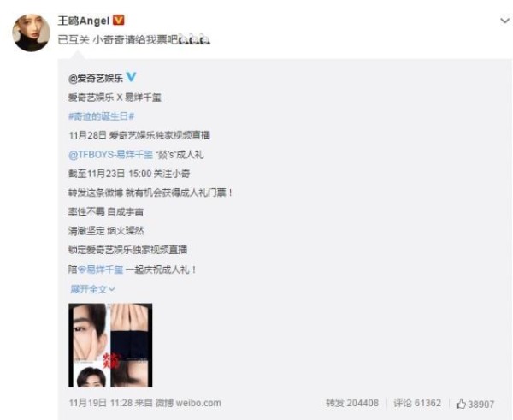The image size is (513, 420).
Task: Open the @TFBOYS-易烊千玺 mention link
Action: (x=110, y=155)
